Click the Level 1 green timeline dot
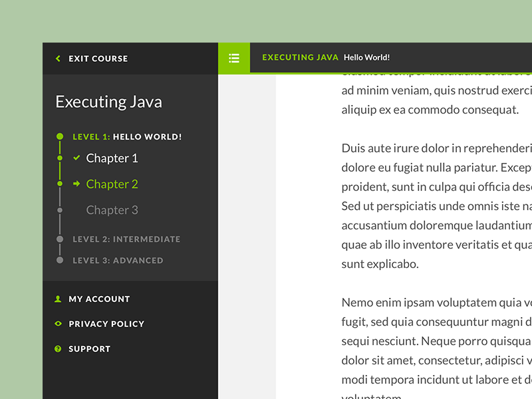This screenshot has height=399, width=532. click(x=60, y=136)
